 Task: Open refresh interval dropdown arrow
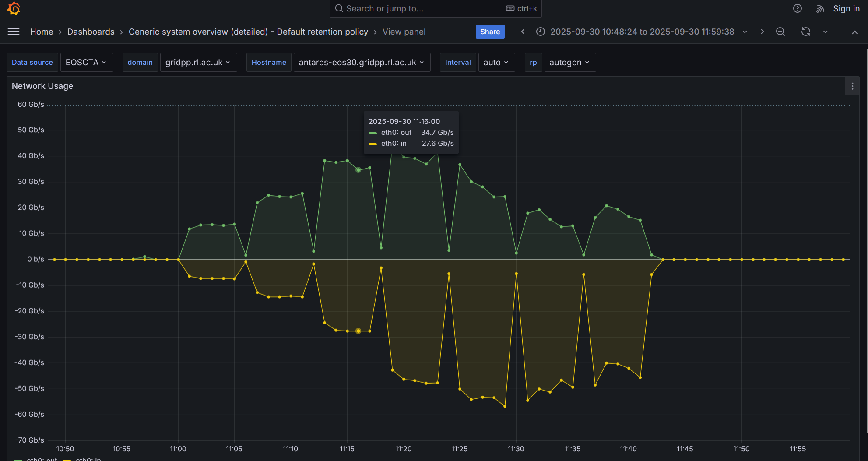(x=825, y=32)
